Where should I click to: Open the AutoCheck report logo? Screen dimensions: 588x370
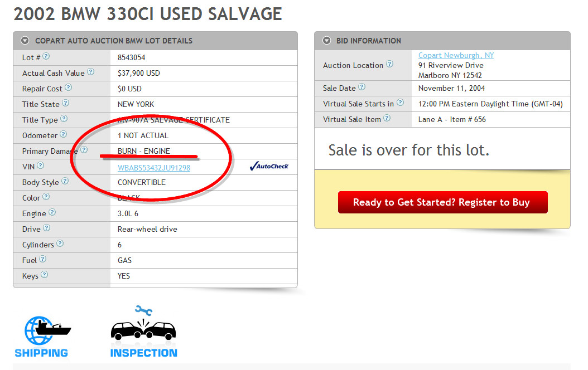pos(269,166)
